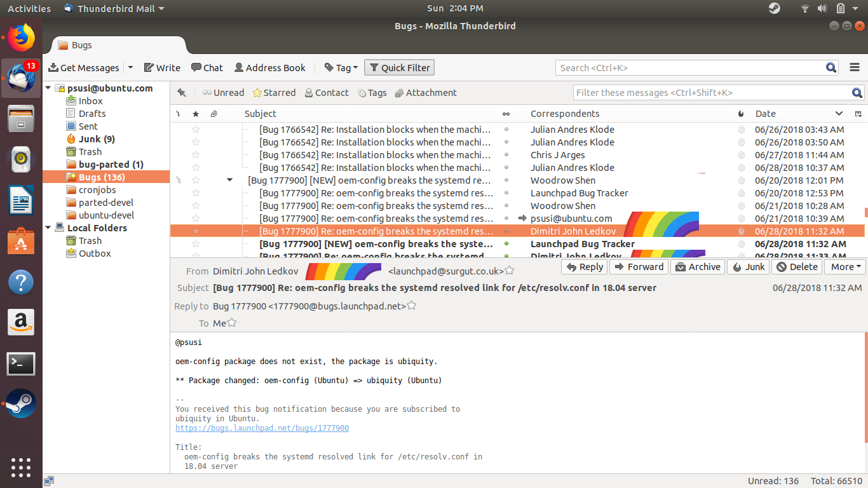Open the Junk (9) folder
868x488 pixels.
[x=97, y=139]
